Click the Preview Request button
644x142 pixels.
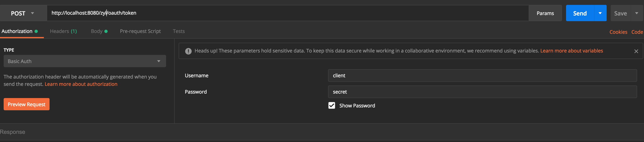point(27,104)
